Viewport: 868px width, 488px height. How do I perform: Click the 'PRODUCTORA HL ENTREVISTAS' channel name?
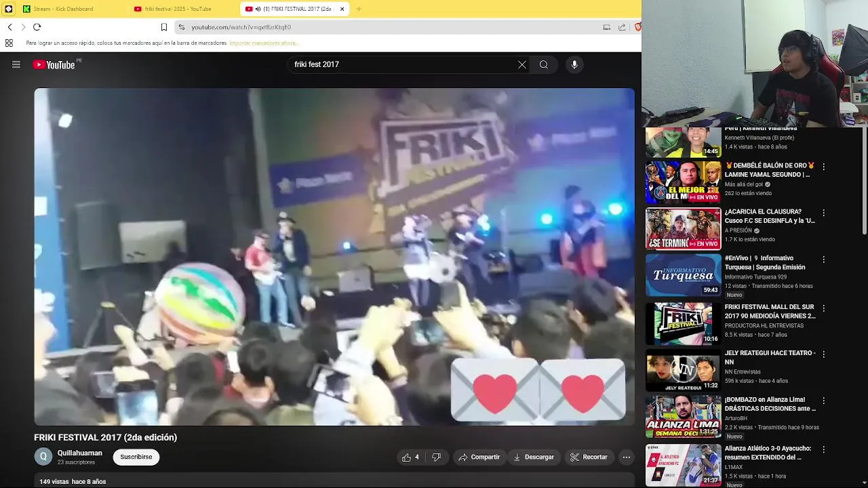tap(764, 325)
